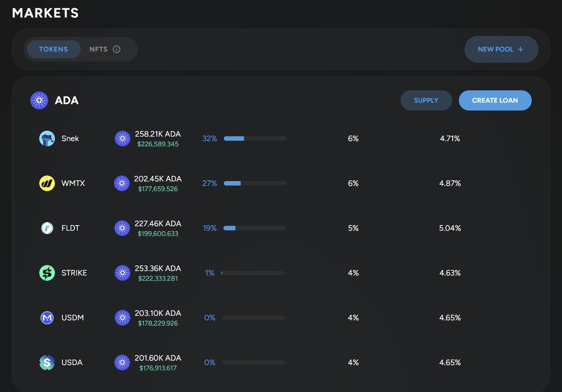
Task: Select the USDM token name
Action: (x=73, y=318)
